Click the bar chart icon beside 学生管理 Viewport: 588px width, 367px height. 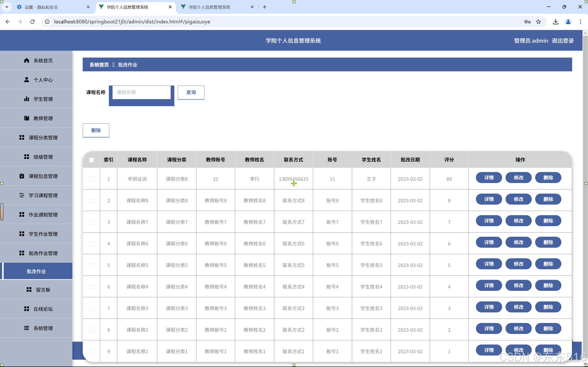point(26,99)
